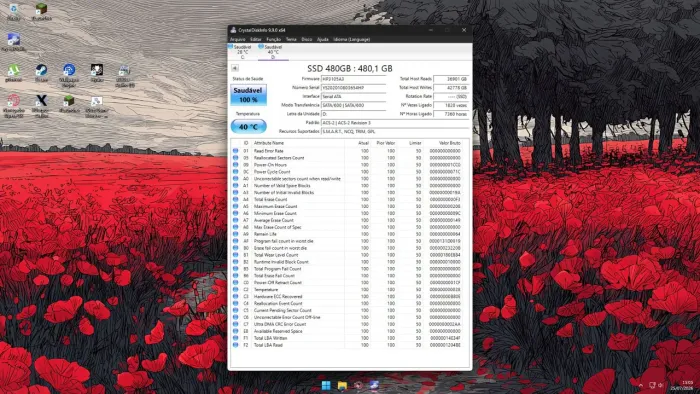Select the Reallocation Event Count row
This screenshot has width=700, height=394.
click(347, 303)
